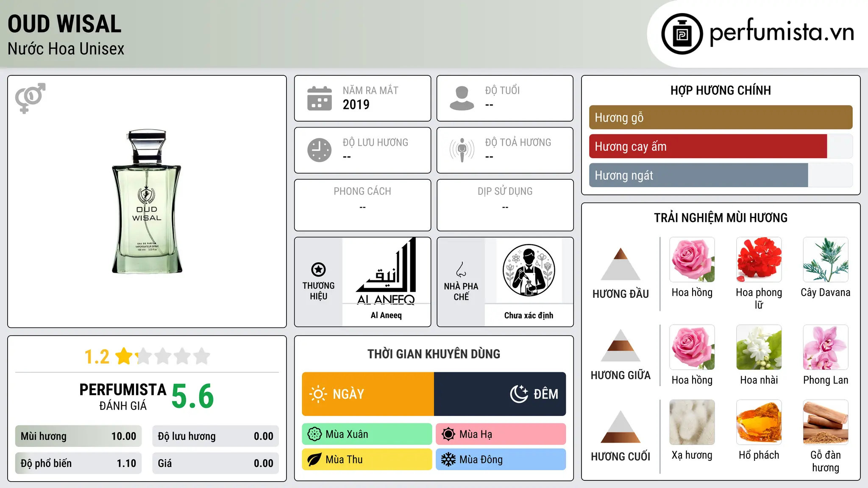The width and height of the screenshot is (868, 488).
Task: Click the calendar icon beside Năm ra mắt
Action: coord(320,98)
